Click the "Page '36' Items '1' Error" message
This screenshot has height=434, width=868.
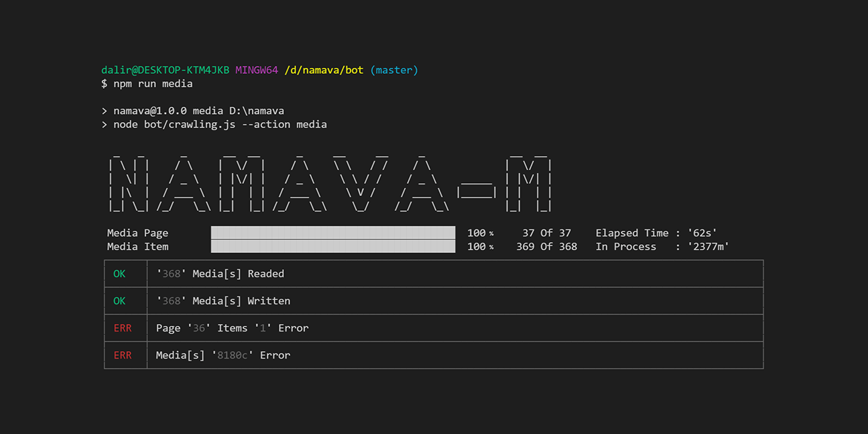click(232, 328)
